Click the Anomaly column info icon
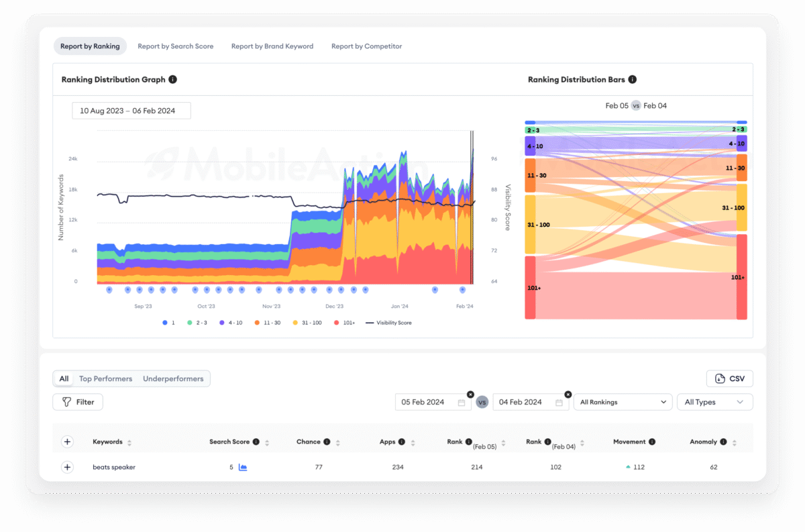The height and width of the screenshot is (532, 805). (x=723, y=442)
